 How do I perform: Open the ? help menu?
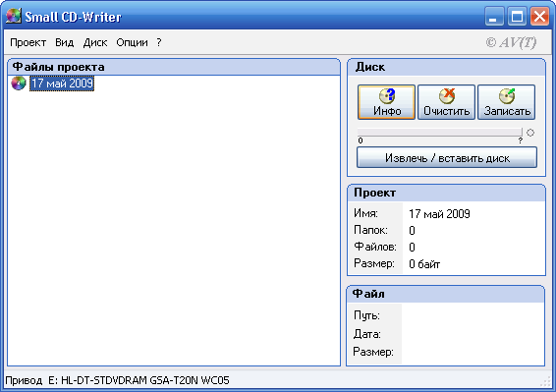point(159,42)
